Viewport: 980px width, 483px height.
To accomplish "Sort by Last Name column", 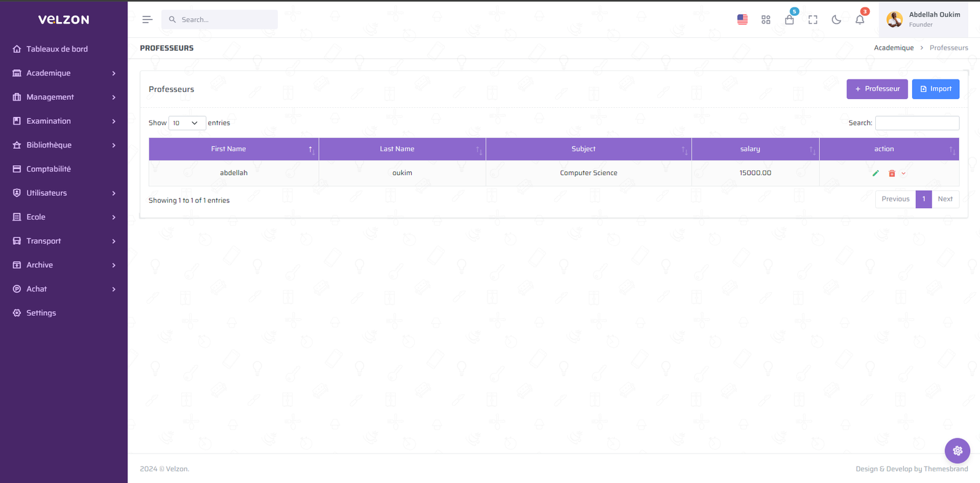I will coord(402,149).
